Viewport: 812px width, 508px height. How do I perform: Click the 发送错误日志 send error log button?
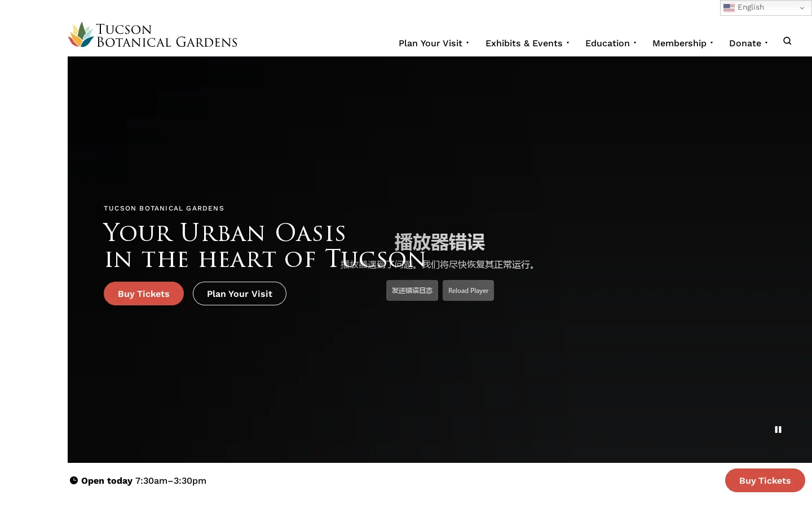coord(412,291)
